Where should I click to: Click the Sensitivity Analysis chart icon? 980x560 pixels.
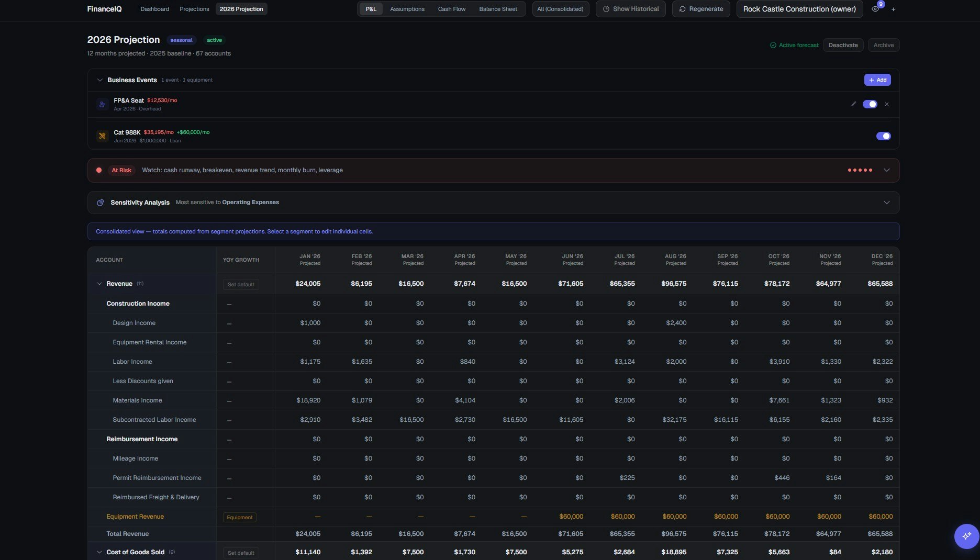(x=101, y=203)
